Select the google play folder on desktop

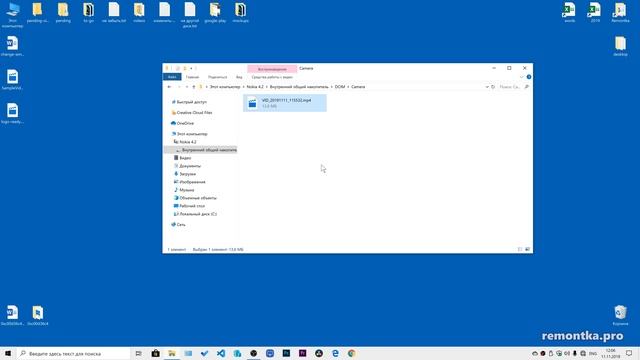pos(215,12)
